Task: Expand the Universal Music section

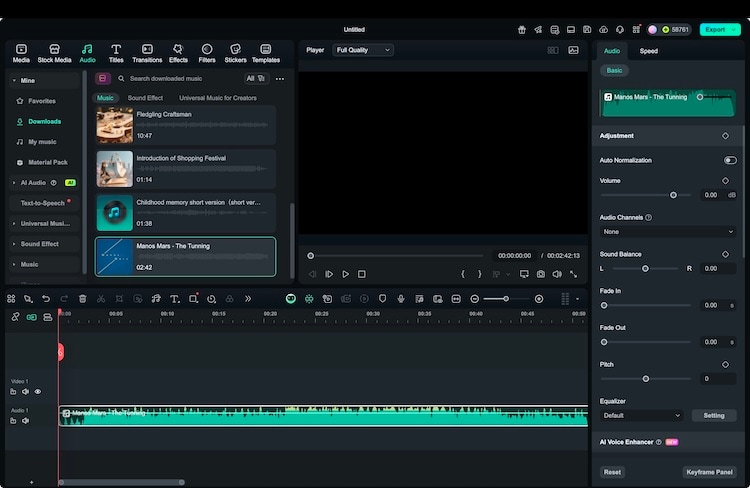Action: click(x=14, y=223)
